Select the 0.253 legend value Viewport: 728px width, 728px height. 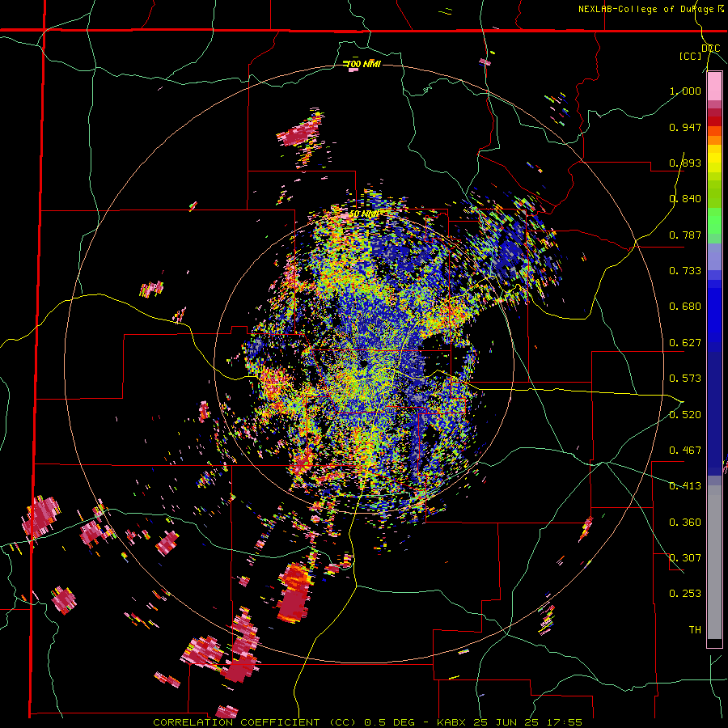click(685, 594)
